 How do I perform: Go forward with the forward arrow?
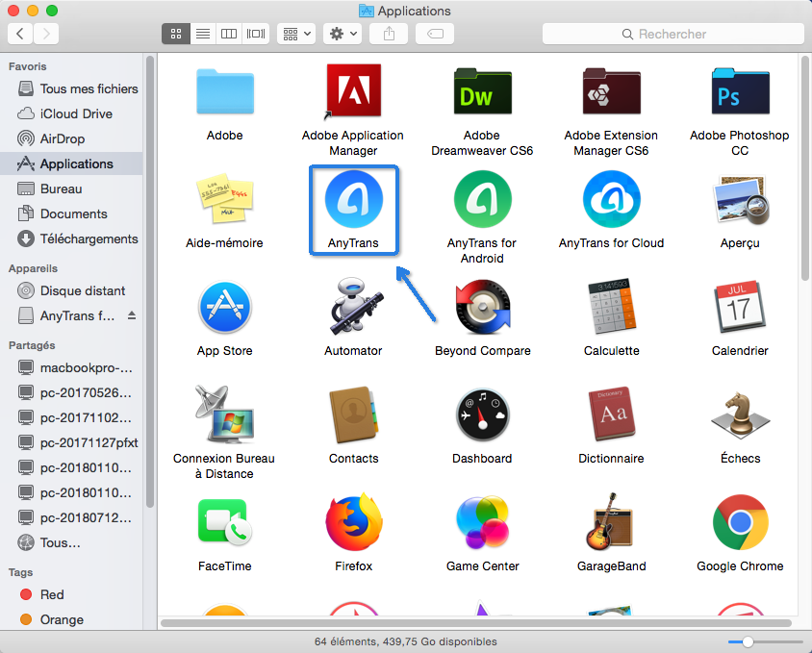[46, 35]
